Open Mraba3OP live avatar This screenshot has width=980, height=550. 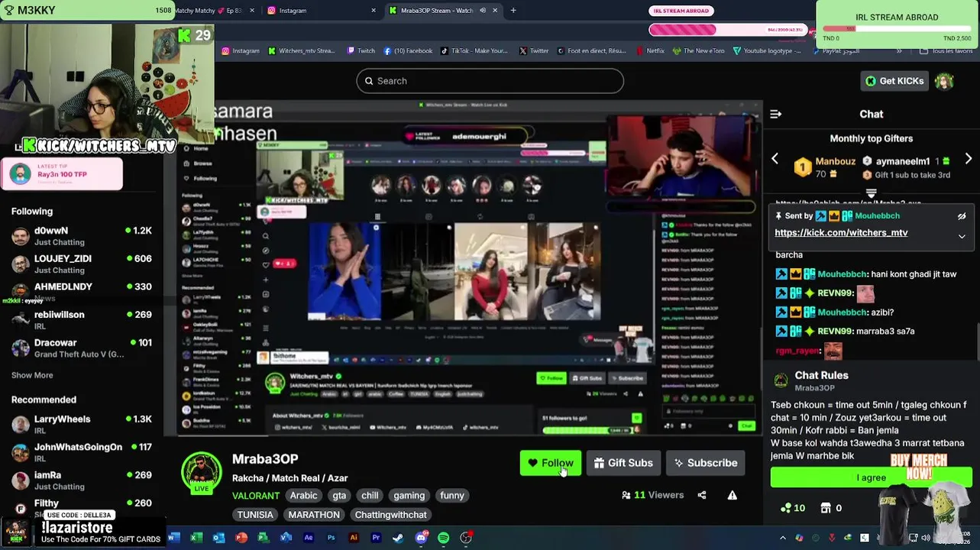[201, 472]
